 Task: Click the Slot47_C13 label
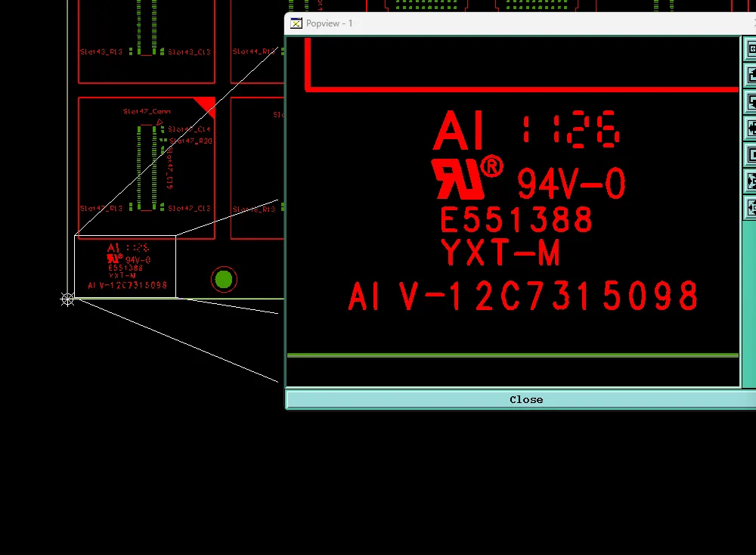[x=189, y=208]
